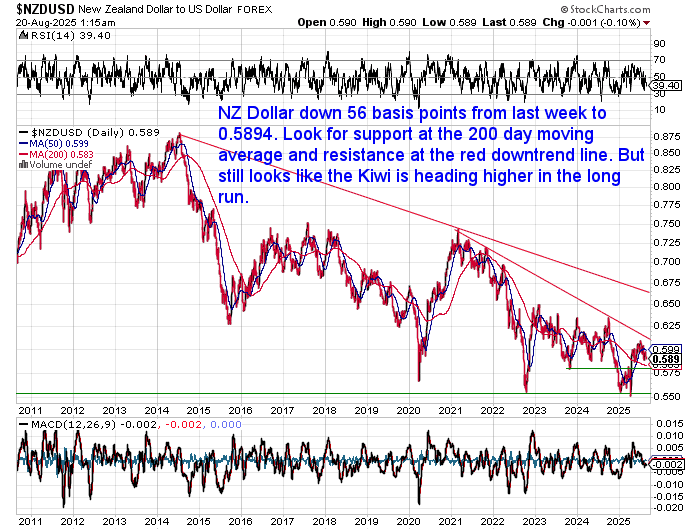Image resolution: width=700 pixels, height=530 pixels.
Task: Click the RSI 70 level label
Action: pos(659,59)
